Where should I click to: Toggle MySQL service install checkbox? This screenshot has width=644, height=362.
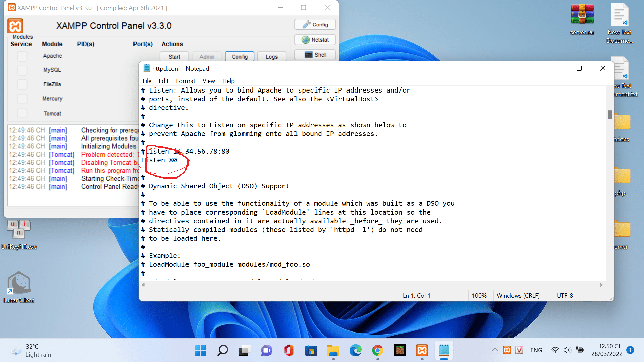tap(22, 70)
